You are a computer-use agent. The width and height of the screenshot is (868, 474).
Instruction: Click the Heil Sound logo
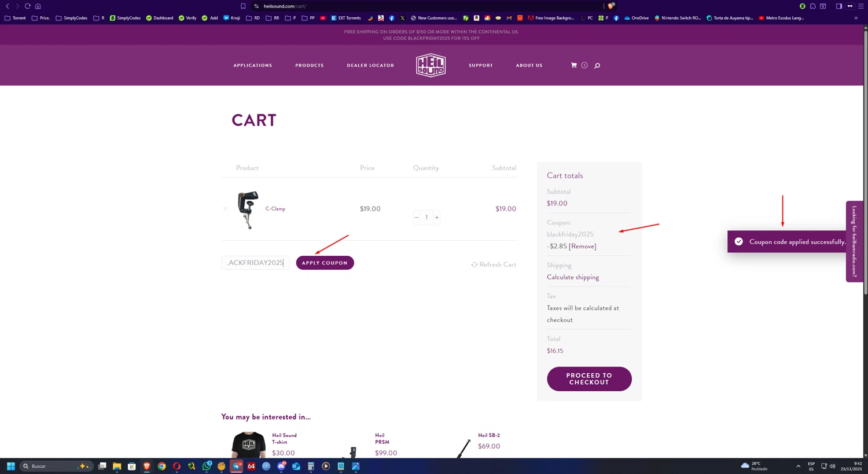[x=431, y=65]
